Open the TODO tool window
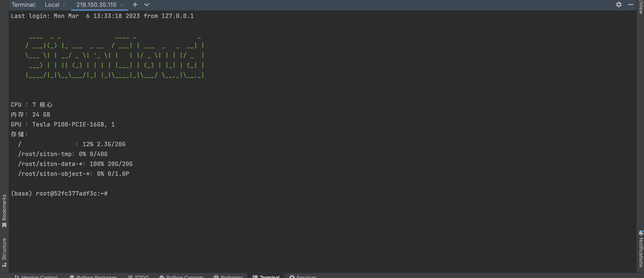Image resolution: width=644 pixels, height=278 pixels. [x=138, y=276]
